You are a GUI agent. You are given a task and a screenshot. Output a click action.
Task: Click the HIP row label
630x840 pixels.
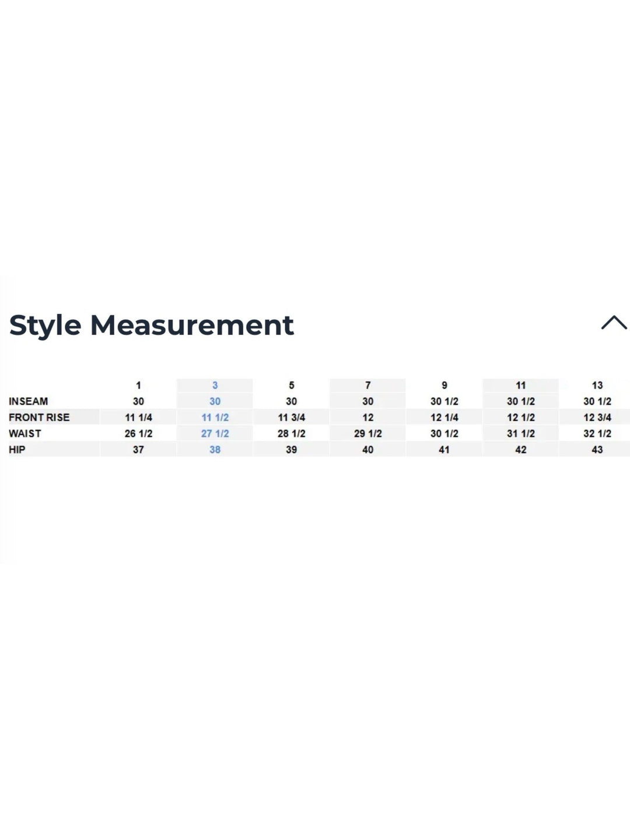click(x=17, y=449)
